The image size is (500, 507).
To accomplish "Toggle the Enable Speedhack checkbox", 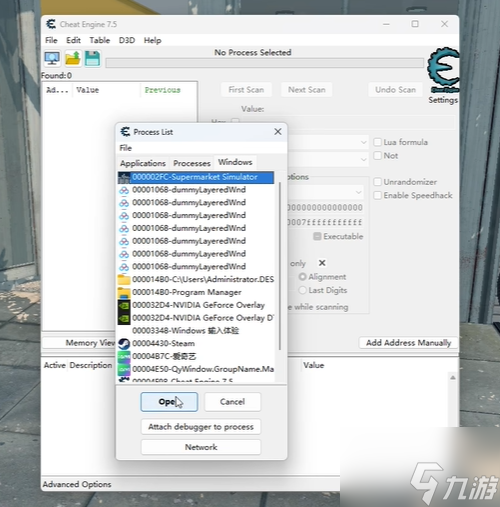I will tap(378, 195).
